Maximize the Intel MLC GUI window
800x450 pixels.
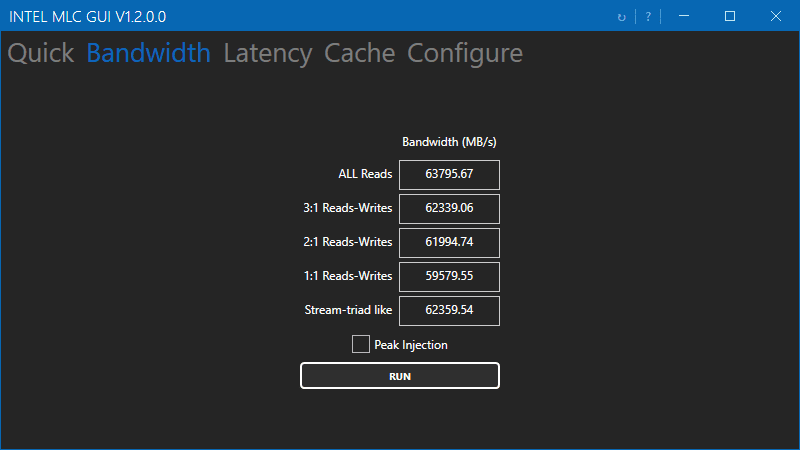[x=730, y=17]
